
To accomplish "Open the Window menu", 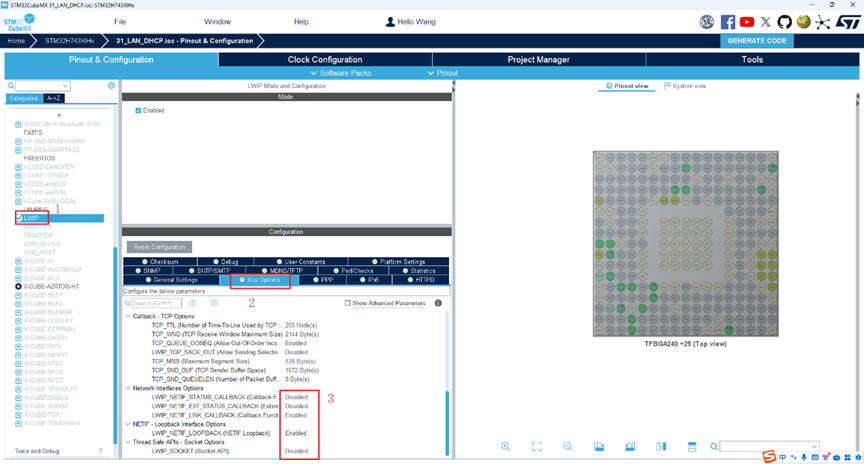I will click(x=217, y=22).
